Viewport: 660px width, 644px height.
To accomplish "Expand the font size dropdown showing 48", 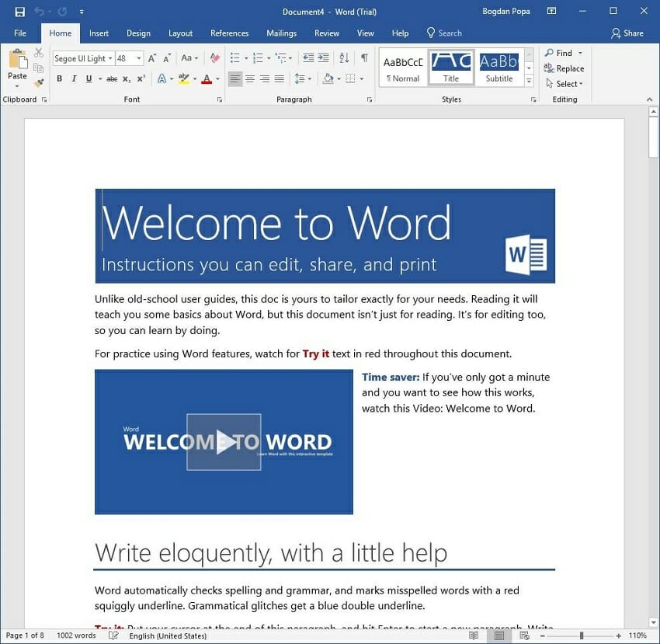I will pyautogui.click(x=139, y=58).
